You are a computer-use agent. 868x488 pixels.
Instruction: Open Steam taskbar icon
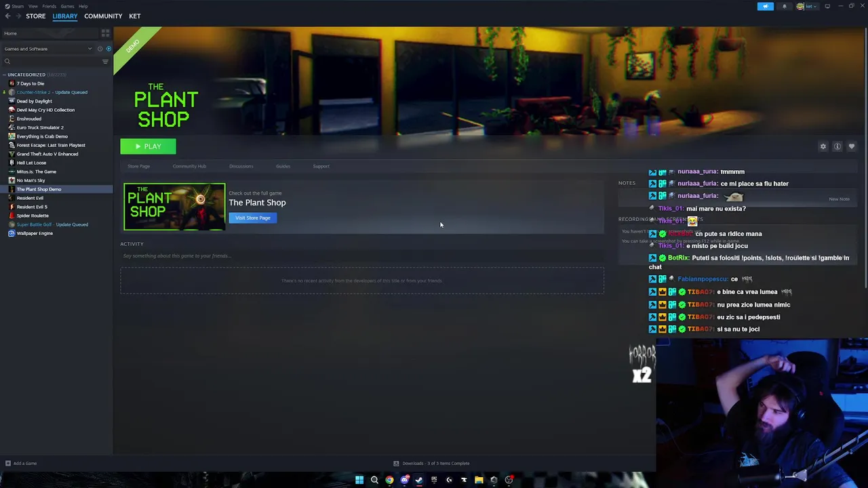pyautogui.click(x=419, y=480)
